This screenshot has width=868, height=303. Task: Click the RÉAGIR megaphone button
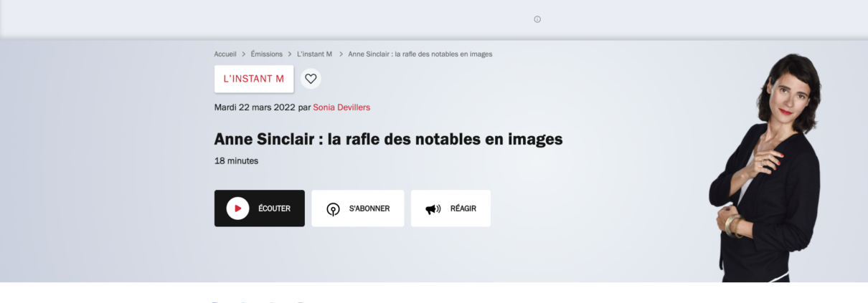click(450, 208)
